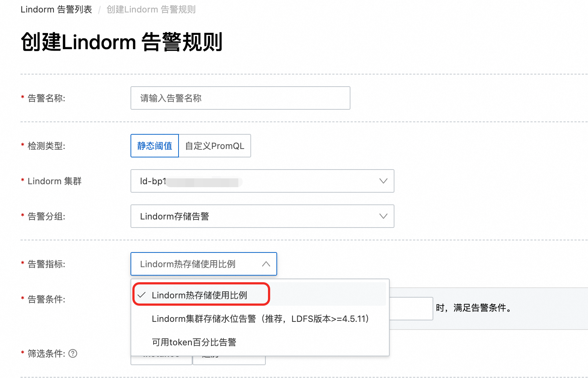
Task: Open the ld-bp1 cluster dropdown
Action: click(x=257, y=181)
